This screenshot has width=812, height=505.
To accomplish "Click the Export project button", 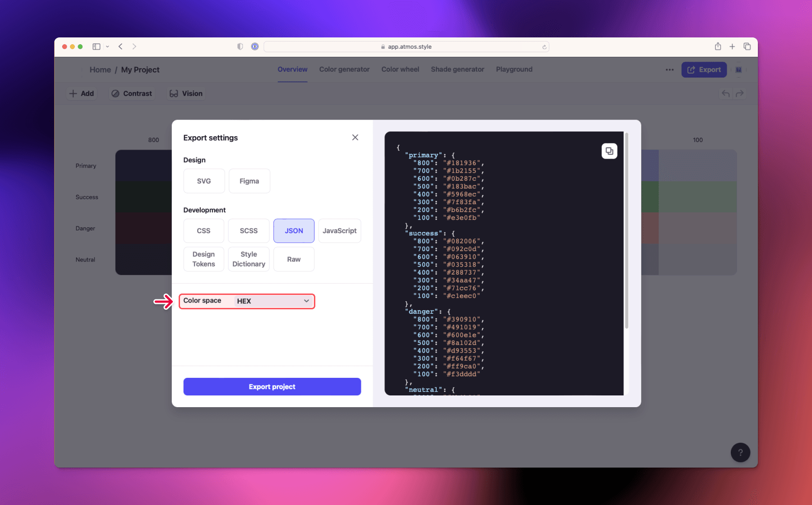I will coord(272,386).
